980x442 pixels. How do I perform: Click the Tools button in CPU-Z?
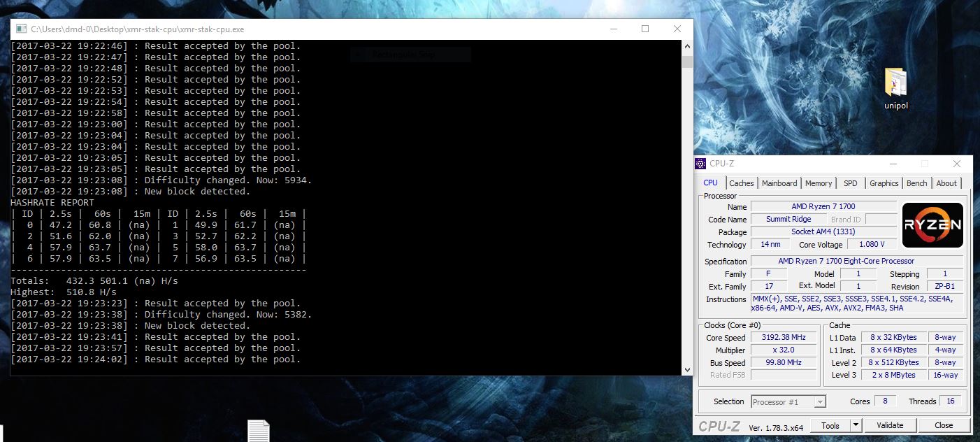(x=830, y=425)
